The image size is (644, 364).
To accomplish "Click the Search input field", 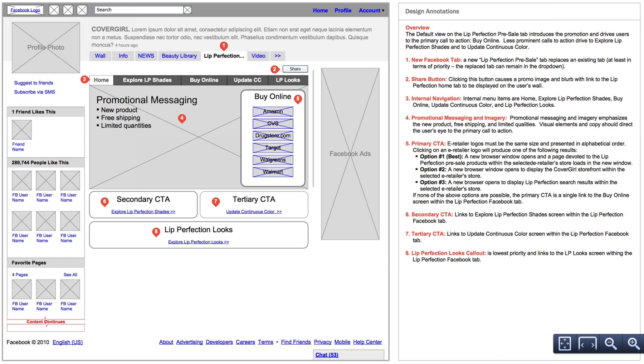I will [139, 10].
